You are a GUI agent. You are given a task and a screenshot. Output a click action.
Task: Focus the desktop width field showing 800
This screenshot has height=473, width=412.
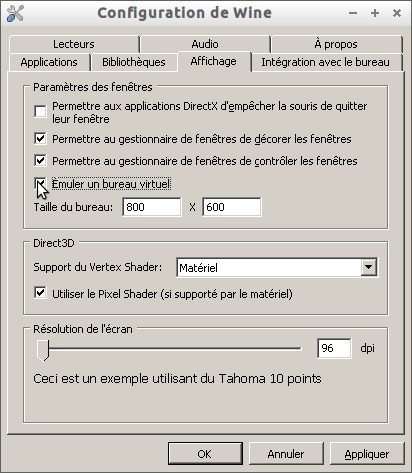click(x=152, y=207)
